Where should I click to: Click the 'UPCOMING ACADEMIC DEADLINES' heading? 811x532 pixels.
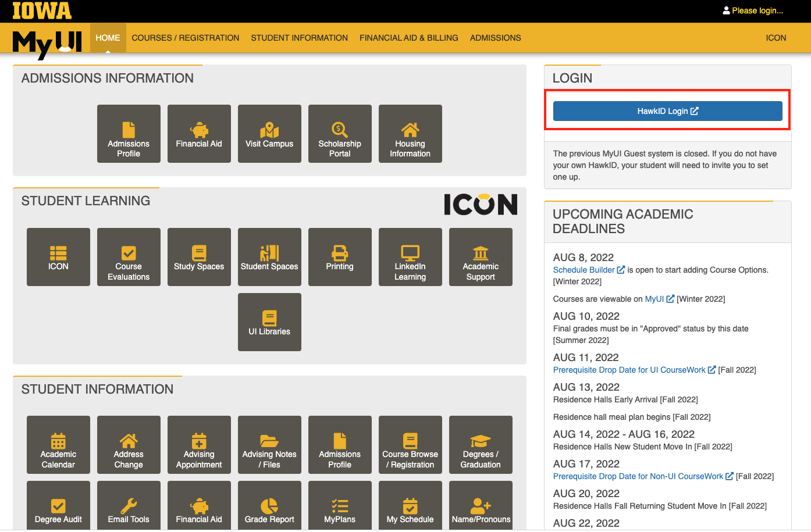[x=623, y=222]
